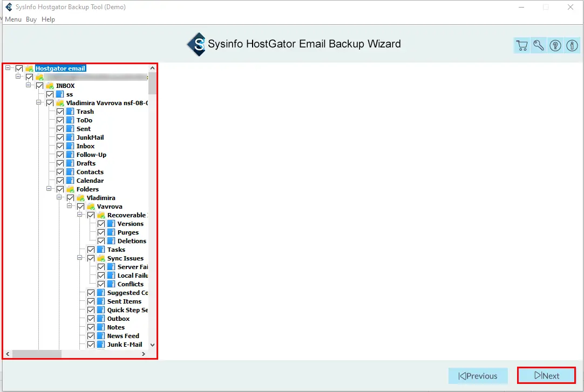Viewport: 584px width, 392px height.
Task: Collapse the Vavrova tree node
Action: click(69, 205)
